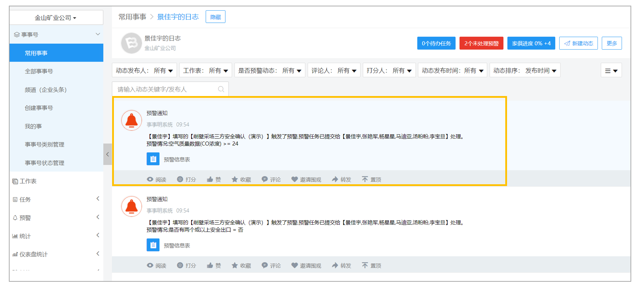Collapse the left sidebar with arrow handle
The image size is (644, 292).
(x=108, y=154)
